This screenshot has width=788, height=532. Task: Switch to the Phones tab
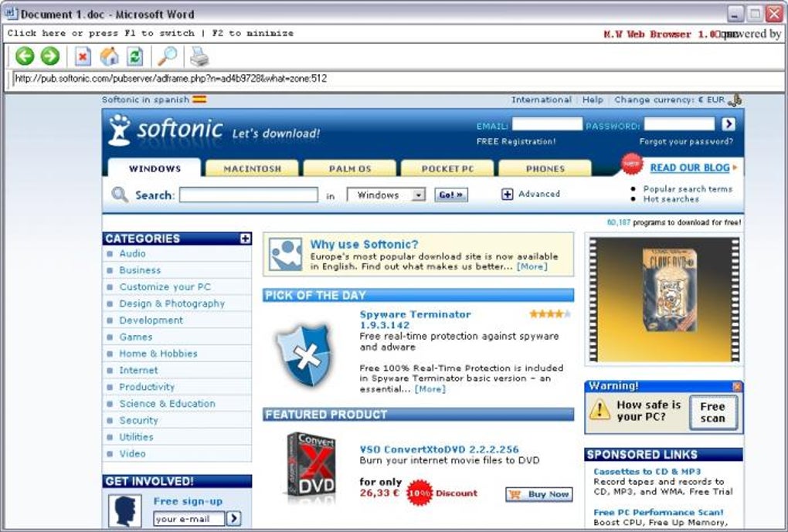pyautogui.click(x=545, y=169)
